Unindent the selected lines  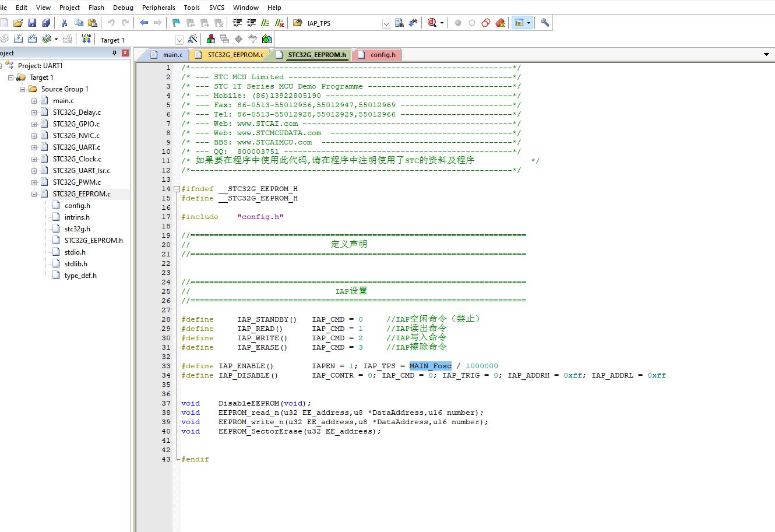click(251, 23)
